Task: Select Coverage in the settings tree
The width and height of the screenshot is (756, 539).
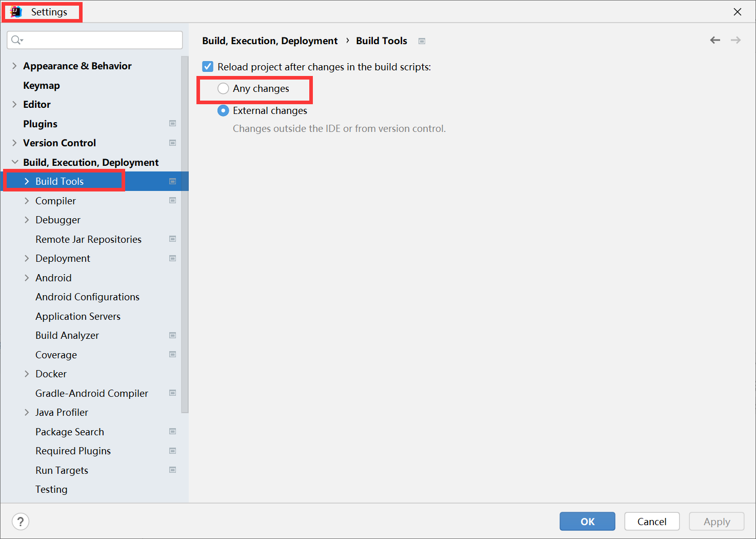Action: click(x=56, y=355)
